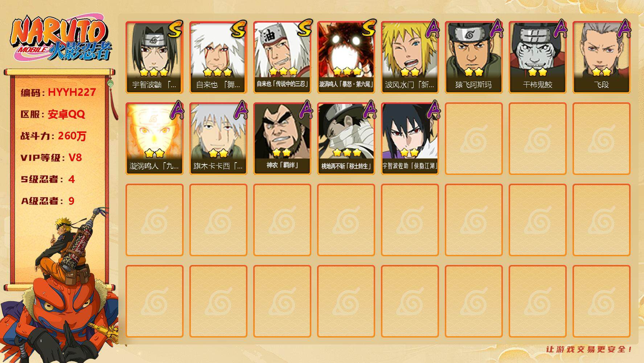Image resolution: width=644 pixels, height=363 pixels.
Task: Select the 自来也「舞...」 white-haired card
Action: [x=218, y=57]
